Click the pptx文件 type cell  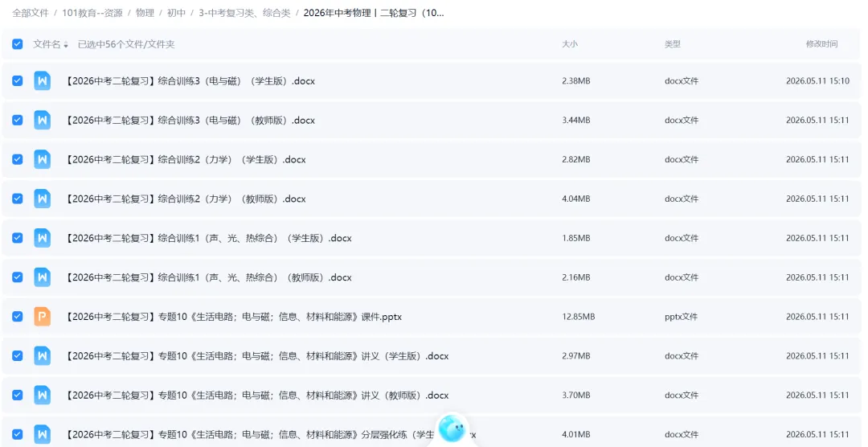click(x=681, y=317)
